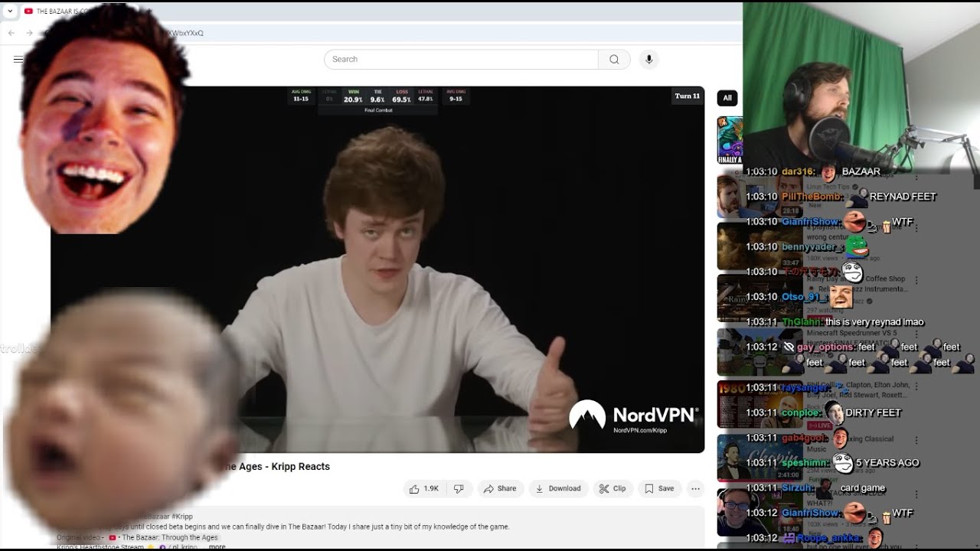Click chat username 'dar316'

(x=798, y=171)
